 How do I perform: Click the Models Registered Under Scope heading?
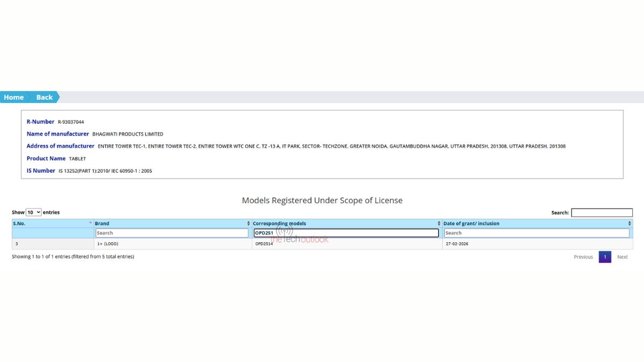(x=322, y=201)
